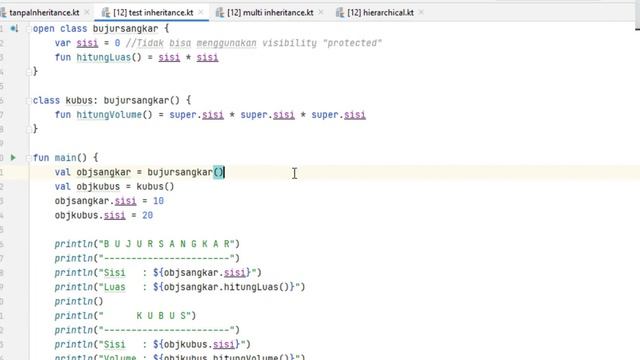
Task: Click the K U B U S string
Action: [x=147, y=316]
